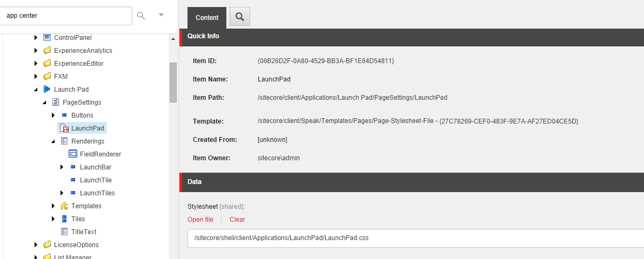
Task: Click the Buttons item blue icon
Action: tap(64, 115)
